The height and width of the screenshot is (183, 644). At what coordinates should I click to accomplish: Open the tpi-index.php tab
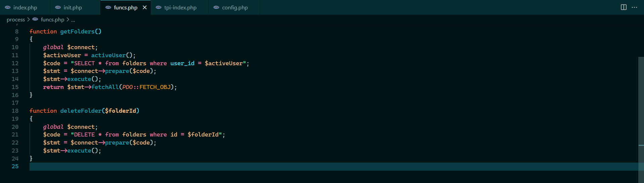(180, 7)
